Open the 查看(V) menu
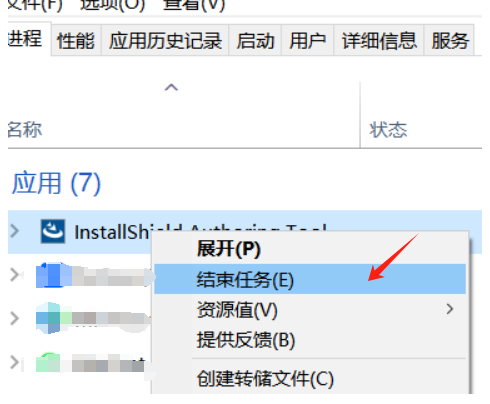 coord(194,5)
